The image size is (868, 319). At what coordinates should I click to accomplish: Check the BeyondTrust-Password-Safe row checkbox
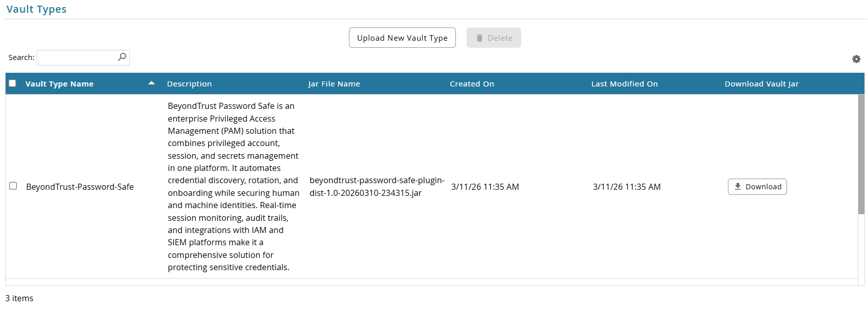pos(13,186)
